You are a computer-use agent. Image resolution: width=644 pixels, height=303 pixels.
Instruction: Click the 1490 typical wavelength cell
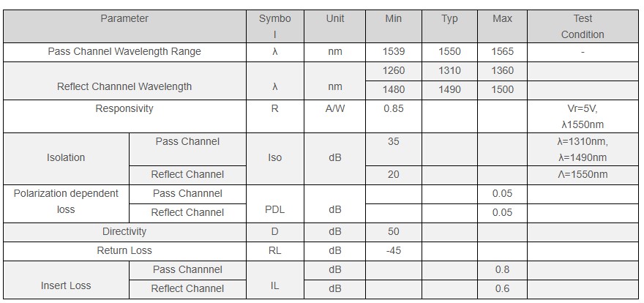450,90
